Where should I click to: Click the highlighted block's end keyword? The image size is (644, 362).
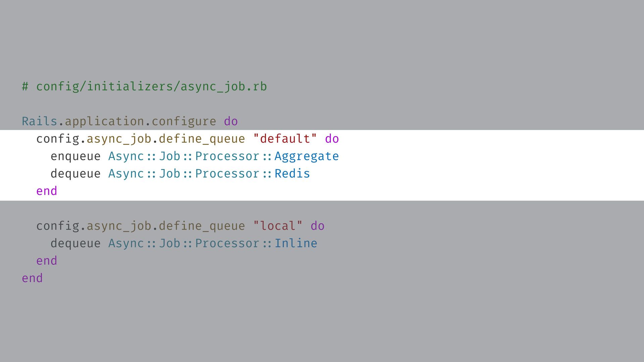47,191
